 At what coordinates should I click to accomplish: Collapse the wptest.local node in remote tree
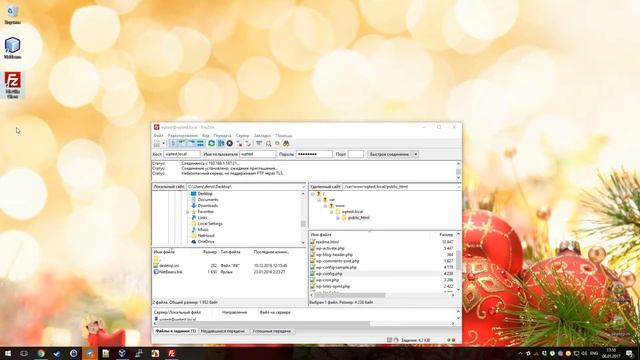click(x=332, y=212)
